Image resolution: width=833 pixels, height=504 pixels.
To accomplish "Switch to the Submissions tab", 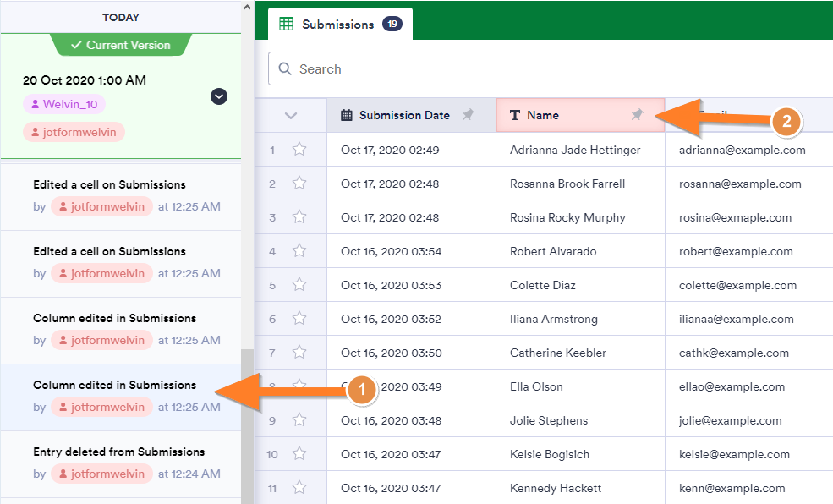I will [338, 25].
